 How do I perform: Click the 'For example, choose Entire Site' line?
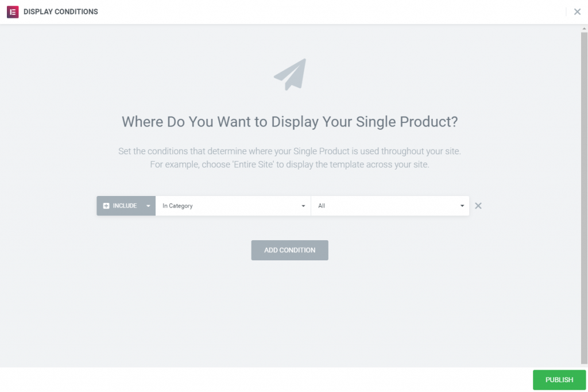(289, 164)
